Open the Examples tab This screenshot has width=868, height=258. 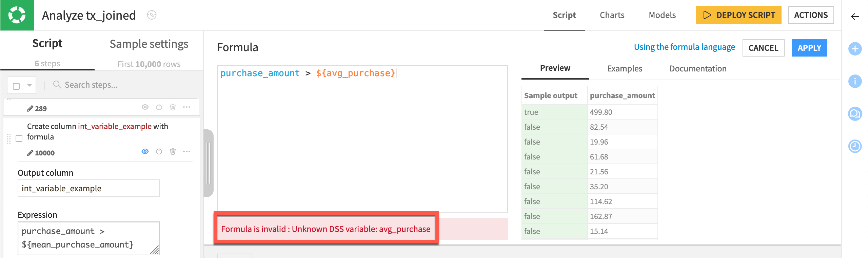[625, 68]
